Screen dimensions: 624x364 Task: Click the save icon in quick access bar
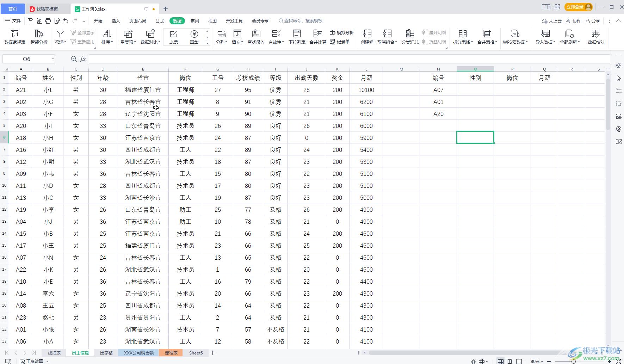pos(31,21)
